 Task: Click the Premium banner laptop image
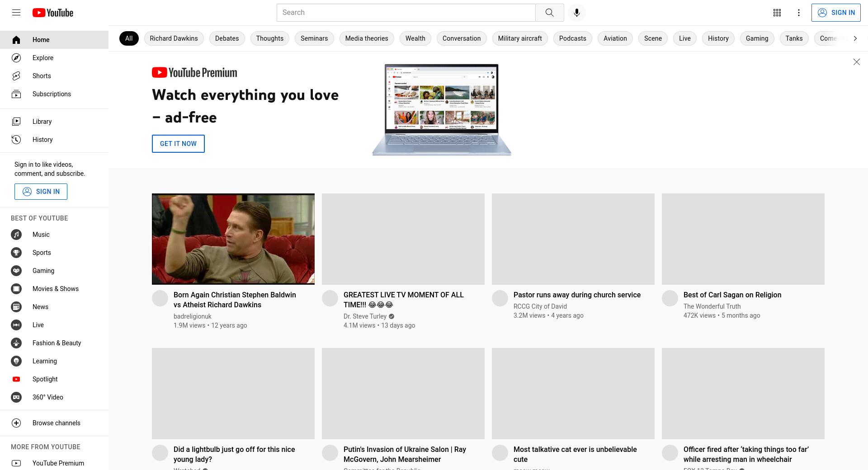[442, 110]
